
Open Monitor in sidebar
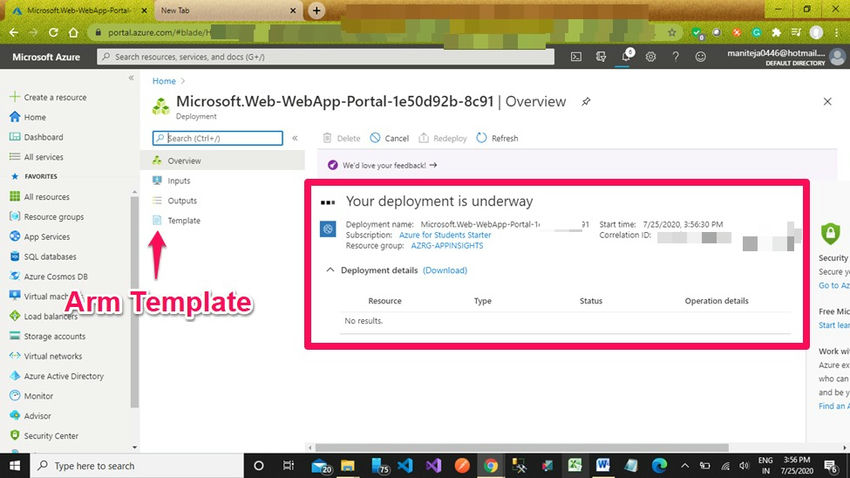[x=31, y=396]
